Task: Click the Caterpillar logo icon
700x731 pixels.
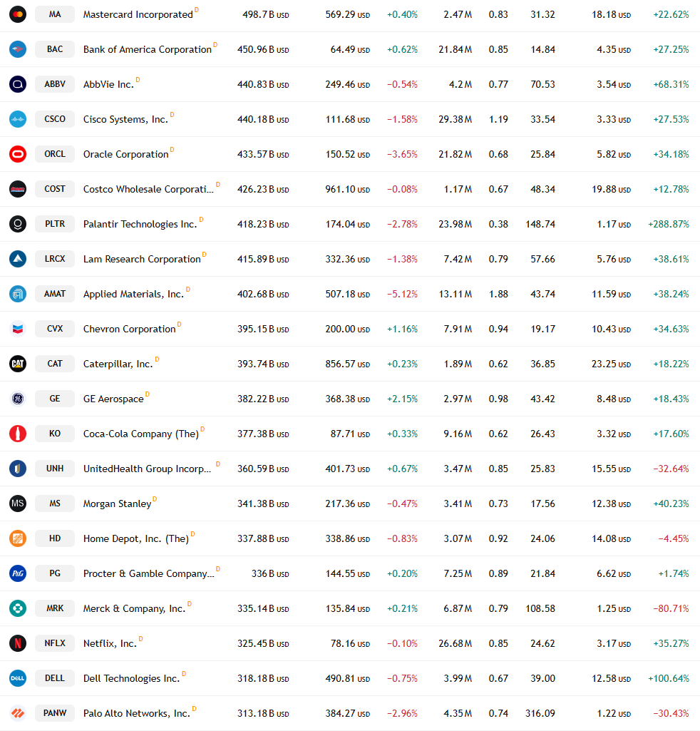Action: point(18,364)
